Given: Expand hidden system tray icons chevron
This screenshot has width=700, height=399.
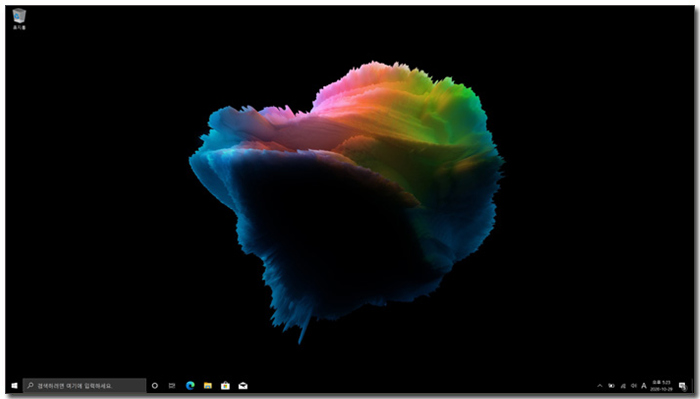Looking at the screenshot, I should (600, 386).
